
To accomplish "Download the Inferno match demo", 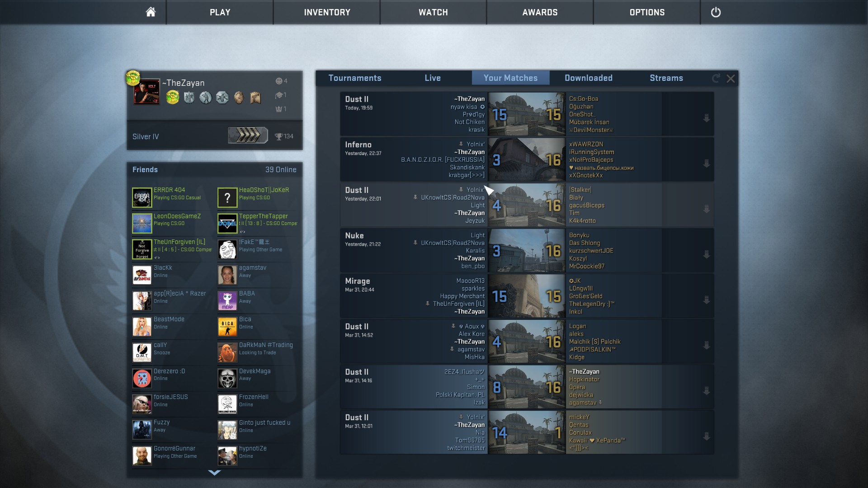I will (706, 164).
